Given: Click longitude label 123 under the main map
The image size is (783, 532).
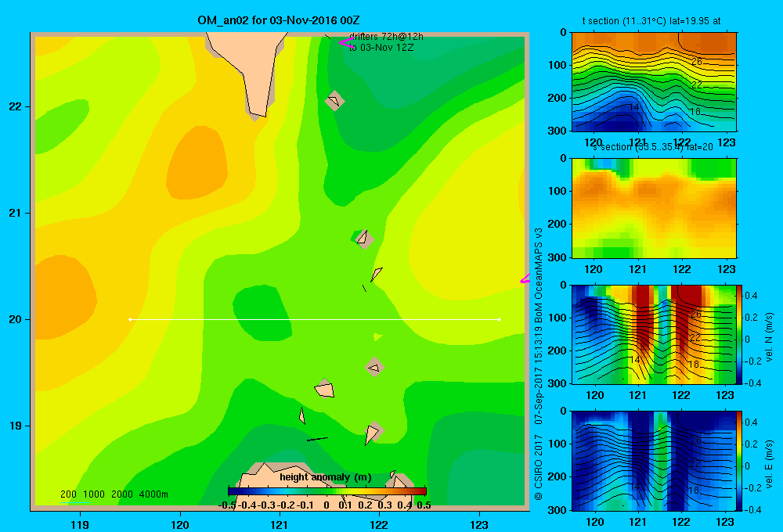Looking at the screenshot, I should click(479, 525).
